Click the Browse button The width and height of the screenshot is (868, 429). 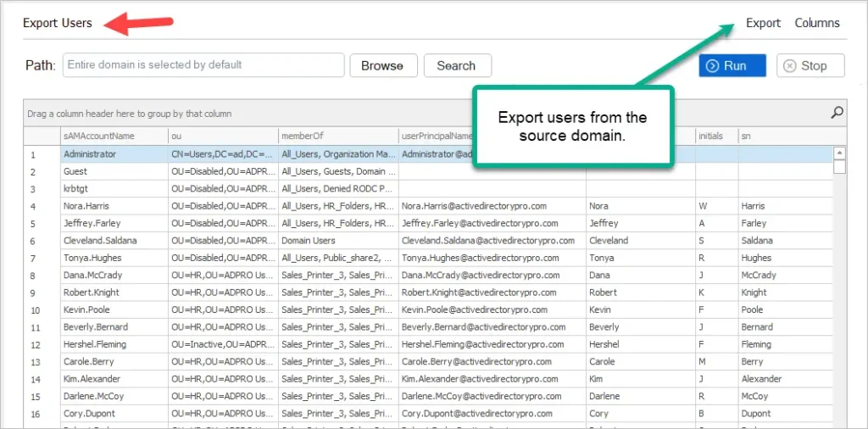click(382, 66)
